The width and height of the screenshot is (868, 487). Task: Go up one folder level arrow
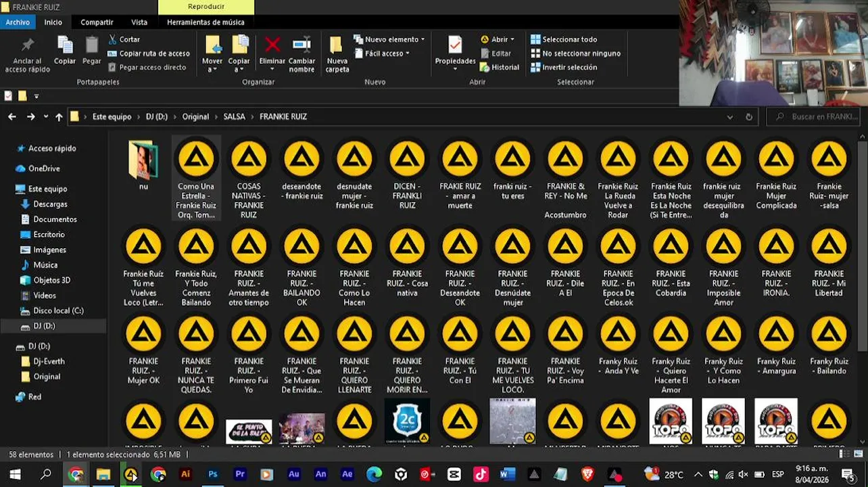tap(59, 117)
